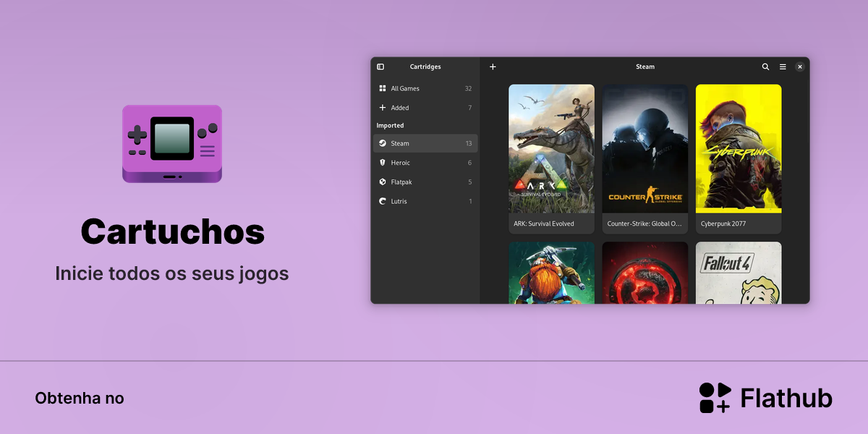
Task: Click the Added plus icon in sidebar
Action: coord(383,108)
